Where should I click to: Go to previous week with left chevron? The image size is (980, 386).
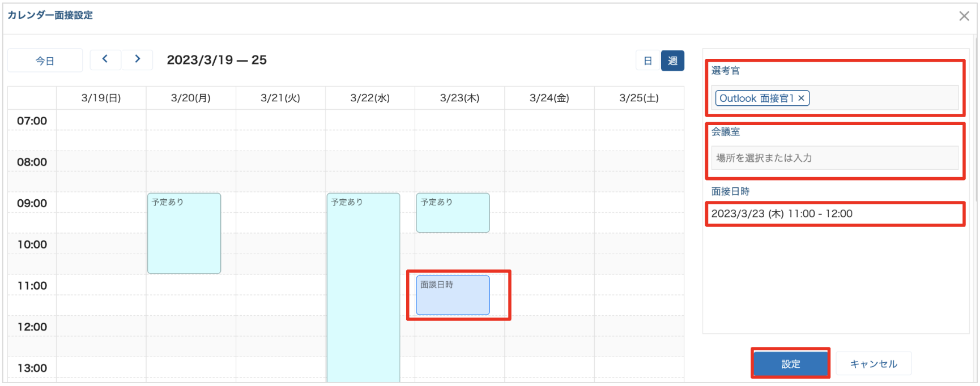tap(105, 59)
